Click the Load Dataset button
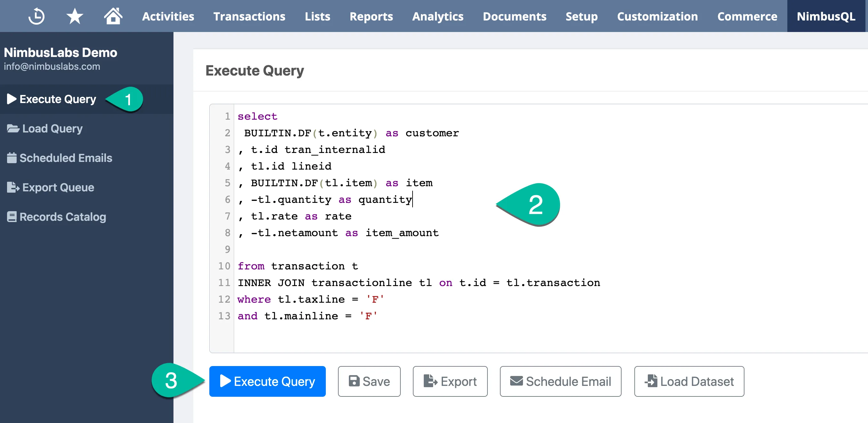868x423 pixels. (x=689, y=381)
